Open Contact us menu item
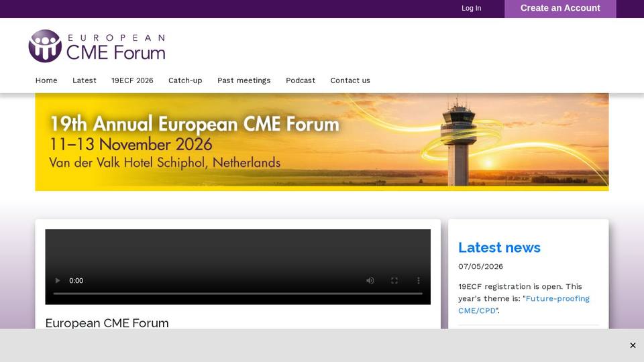This screenshot has width=644, height=362. point(350,80)
